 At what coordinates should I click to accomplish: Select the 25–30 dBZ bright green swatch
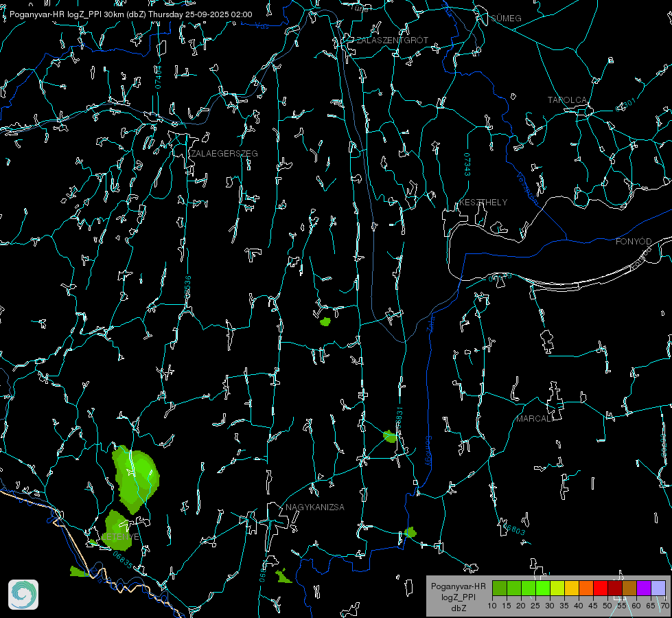543,588
